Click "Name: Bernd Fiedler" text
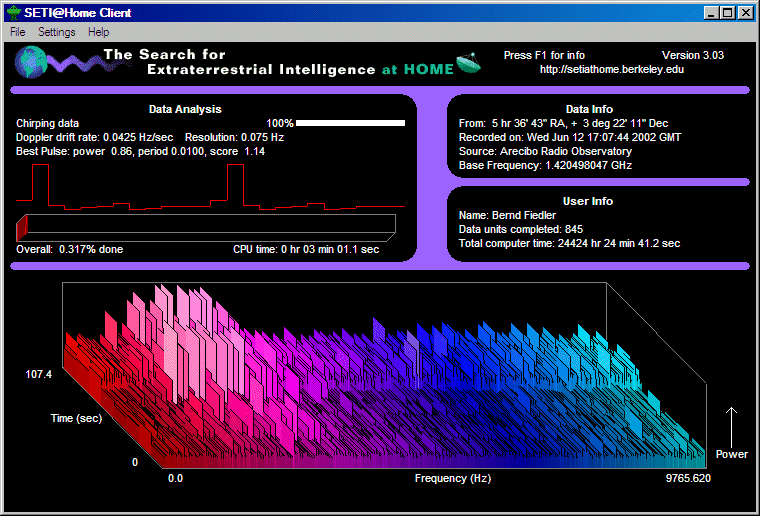760x516 pixels. [507, 216]
